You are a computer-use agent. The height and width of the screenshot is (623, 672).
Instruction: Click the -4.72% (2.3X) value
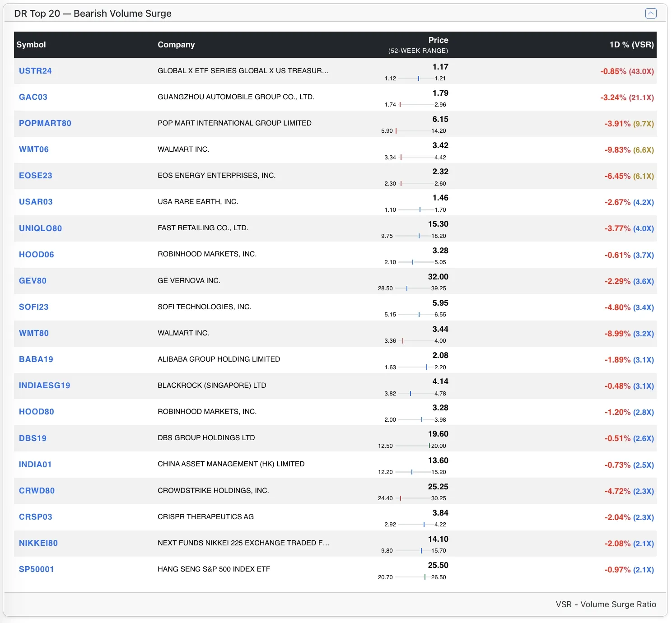point(629,491)
